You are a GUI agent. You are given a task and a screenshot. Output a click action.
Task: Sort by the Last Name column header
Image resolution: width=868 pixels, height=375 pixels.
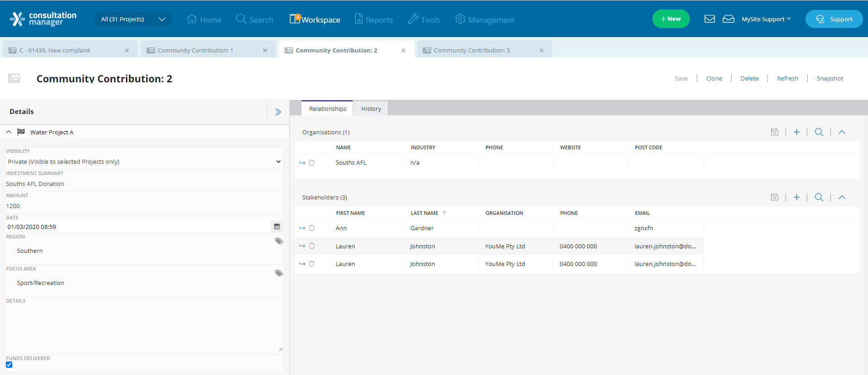424,213
